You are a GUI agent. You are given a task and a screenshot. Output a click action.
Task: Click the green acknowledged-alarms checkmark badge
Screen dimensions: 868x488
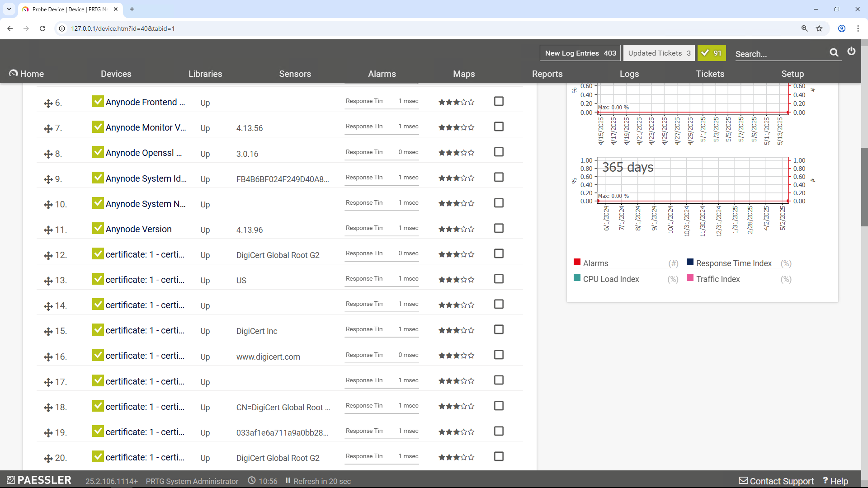pyautogui.click(x=711, y=53)
